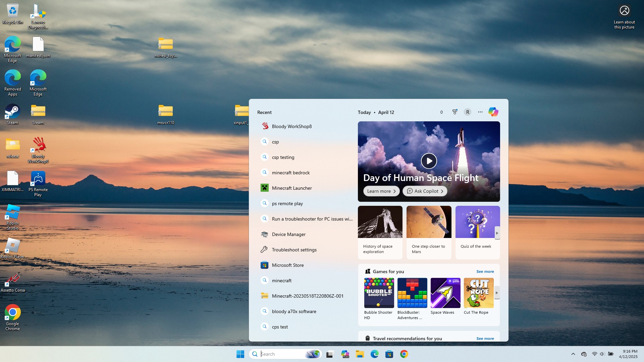Image resolution: width=644 pixels, height=362 pixels.
Task: Advance the space news cards carousel arrow
Action: [x=497, y=233]
